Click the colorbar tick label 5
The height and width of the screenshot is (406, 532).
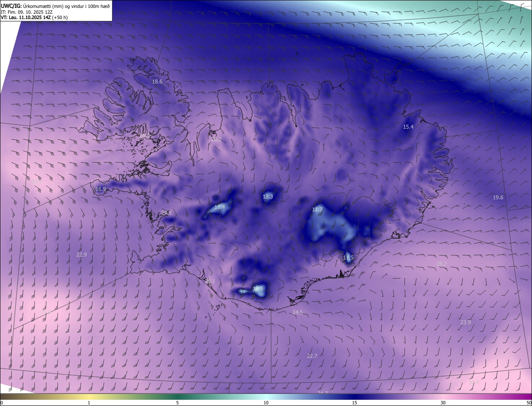pos(177,403)
